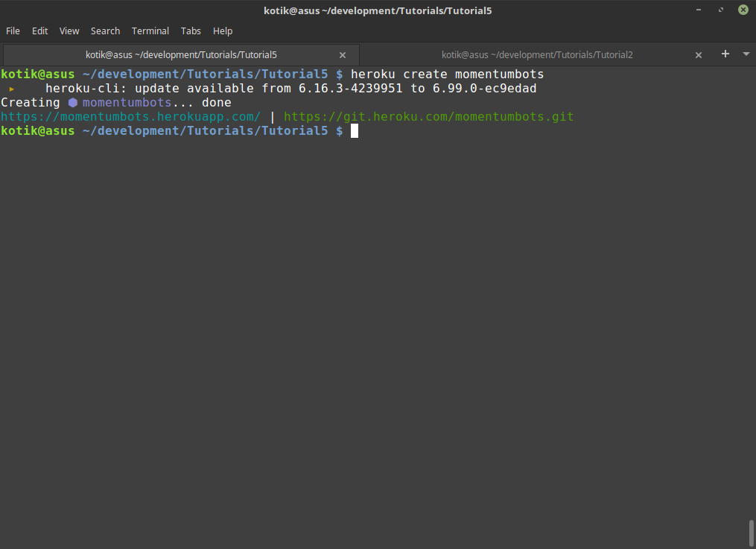Open the Terminal menu
The height and width of the screenshot is (549, 756).
[150, 31]
